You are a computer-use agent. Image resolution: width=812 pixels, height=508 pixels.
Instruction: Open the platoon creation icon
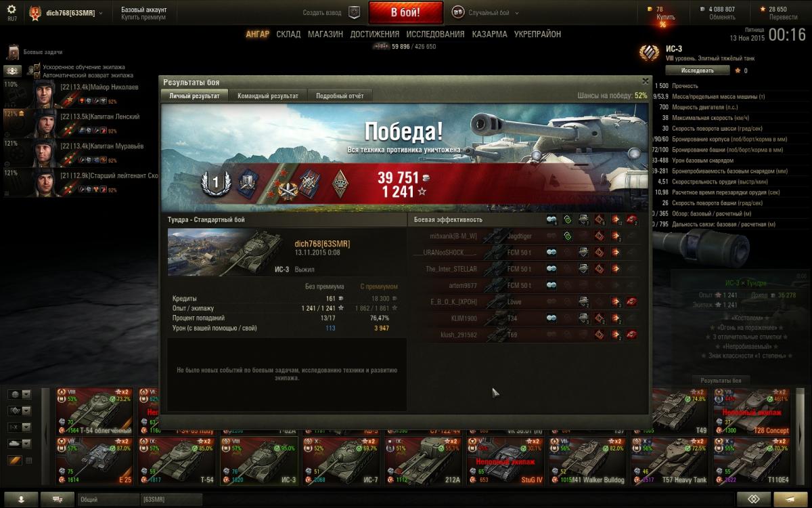(x=354, y=12)
